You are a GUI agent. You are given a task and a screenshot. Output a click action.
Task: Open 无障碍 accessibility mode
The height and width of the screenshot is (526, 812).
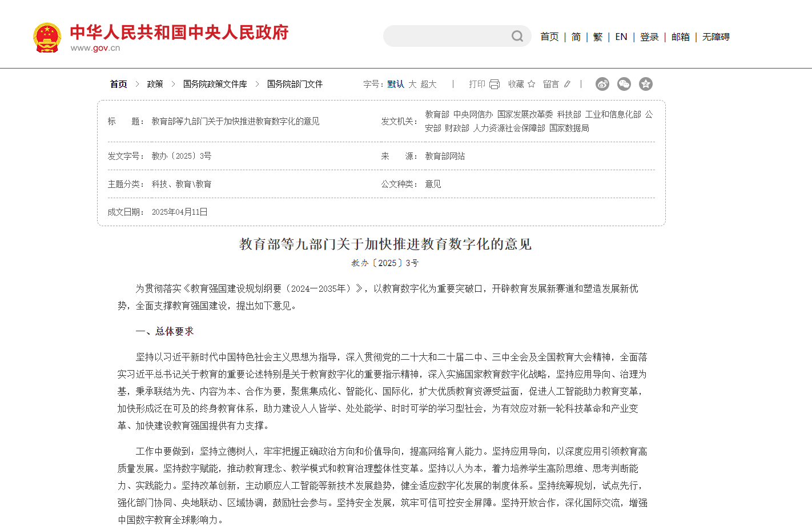[716, 37]
